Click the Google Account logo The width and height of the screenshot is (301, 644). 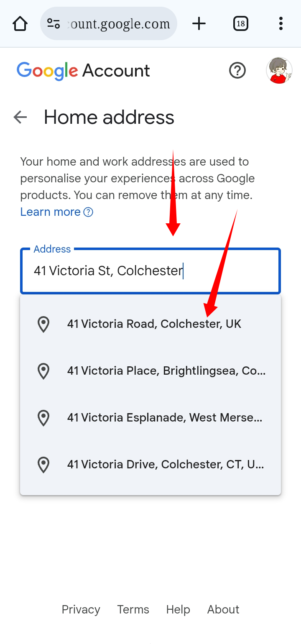(83, 71)
